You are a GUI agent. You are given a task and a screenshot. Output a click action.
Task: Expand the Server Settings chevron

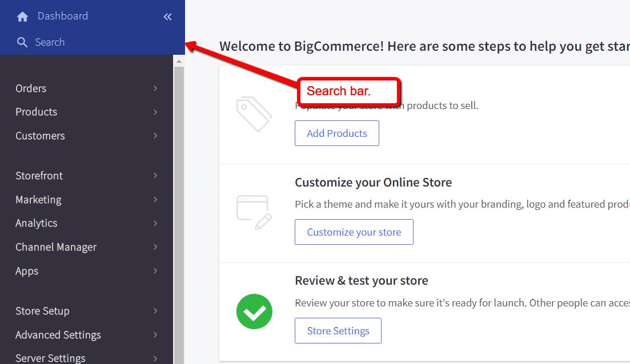coord(155,357)
